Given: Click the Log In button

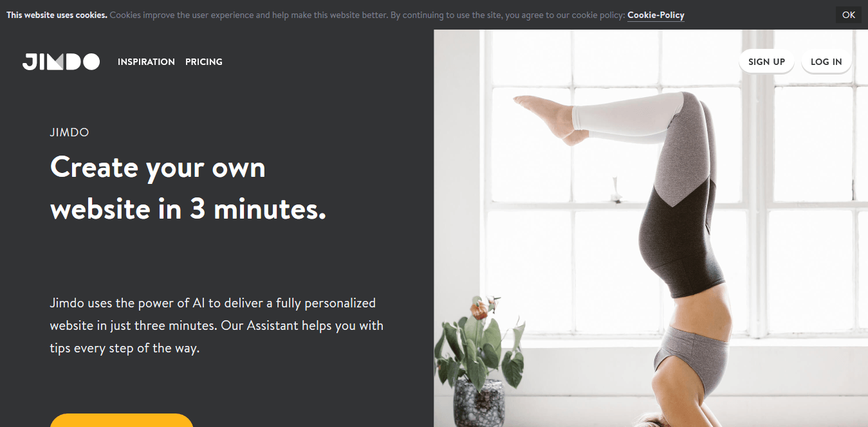Looking at the screenshot, I should coord(826,62).
